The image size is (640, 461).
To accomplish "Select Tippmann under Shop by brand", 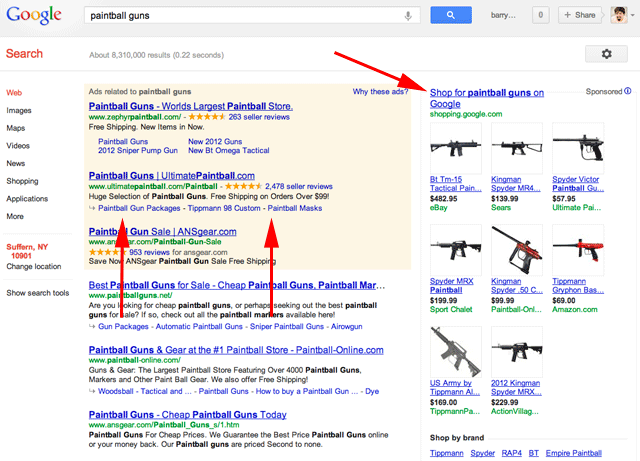I will coord(447,453).
